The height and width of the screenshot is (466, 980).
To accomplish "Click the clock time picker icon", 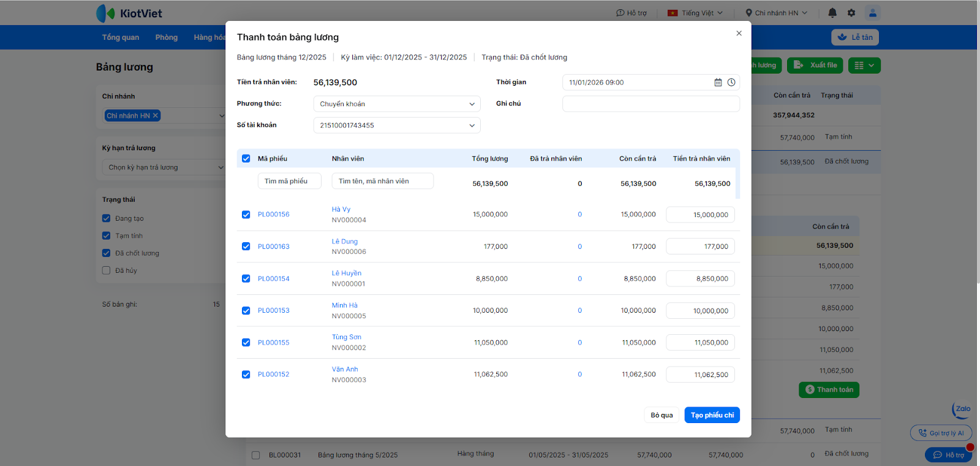I will pos(731,82).
